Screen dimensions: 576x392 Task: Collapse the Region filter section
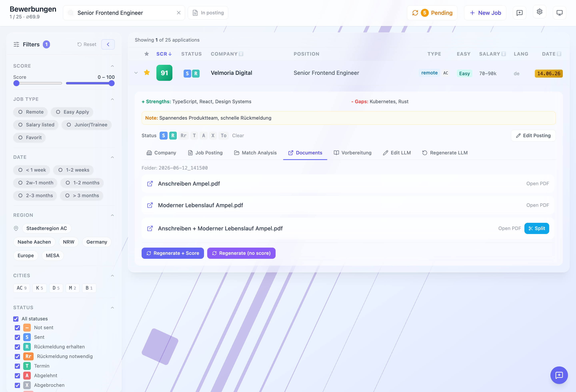[x=112, y=215]
